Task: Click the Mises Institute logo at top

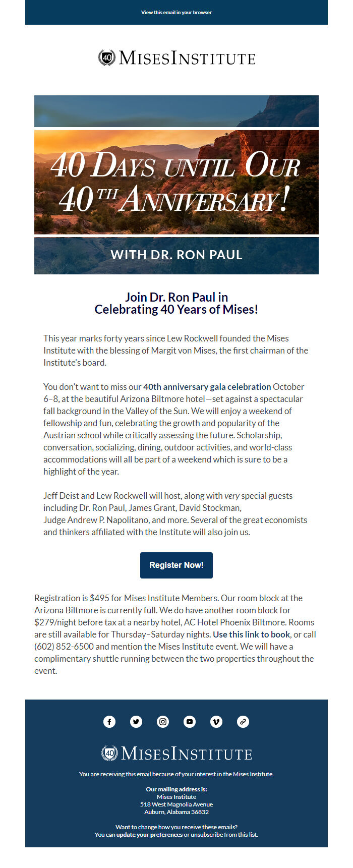Action: 177,58
